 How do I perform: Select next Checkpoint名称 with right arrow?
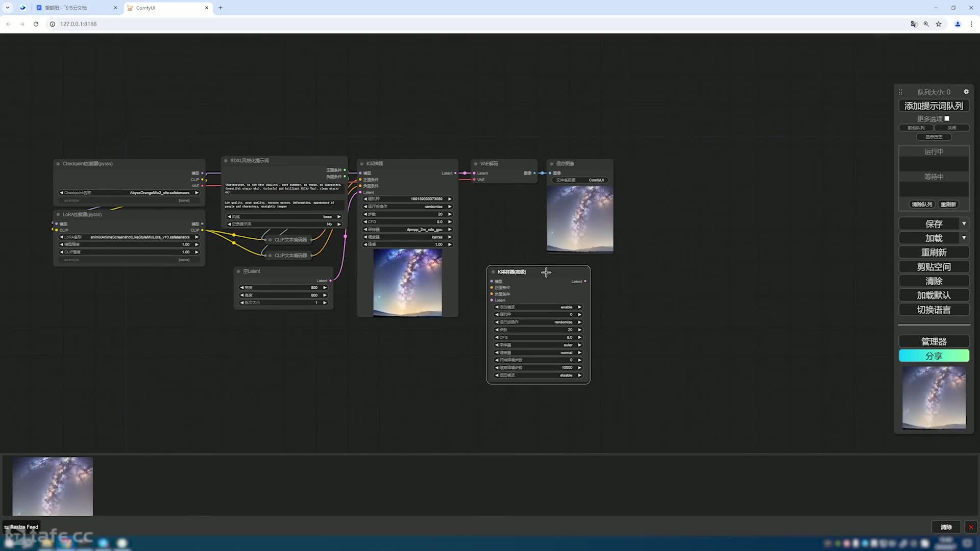[197, 193]
